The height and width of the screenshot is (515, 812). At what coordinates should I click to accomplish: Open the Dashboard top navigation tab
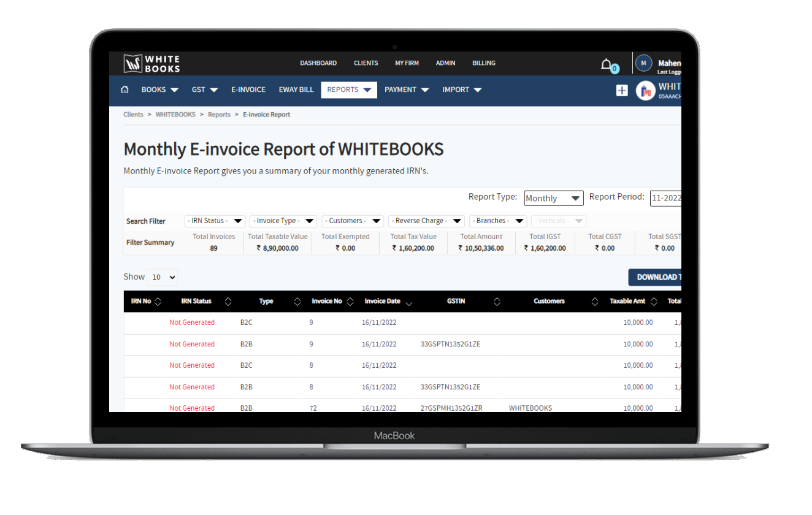[x=318, y=63]
